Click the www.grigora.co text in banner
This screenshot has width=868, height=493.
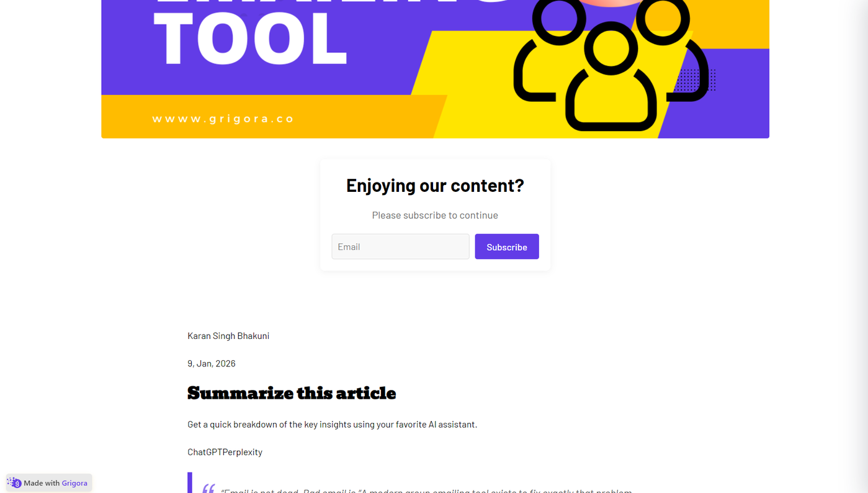(x=223, y=119)
